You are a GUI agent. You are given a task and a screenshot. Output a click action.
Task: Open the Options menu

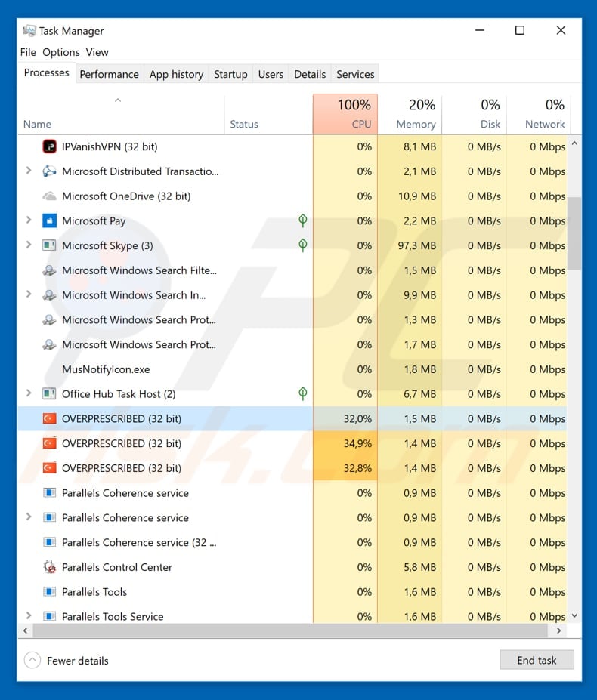[60, 52]
